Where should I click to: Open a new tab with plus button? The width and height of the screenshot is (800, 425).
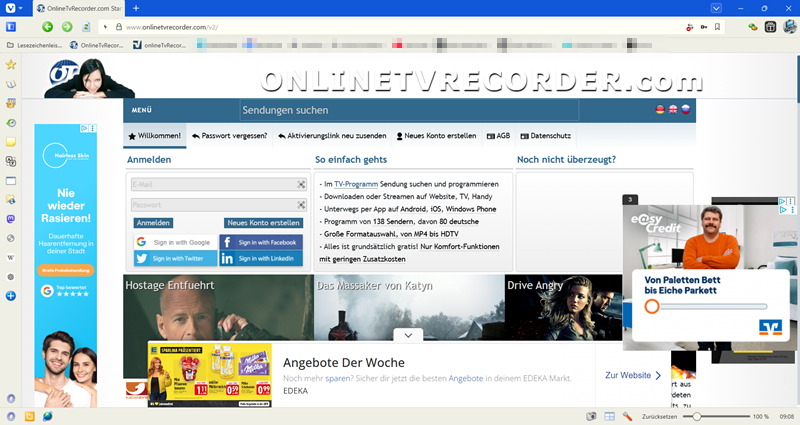pos(136,8)
